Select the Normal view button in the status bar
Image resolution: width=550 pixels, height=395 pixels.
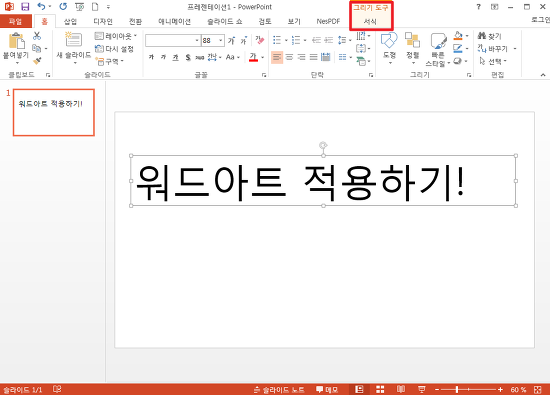point(359,389)
